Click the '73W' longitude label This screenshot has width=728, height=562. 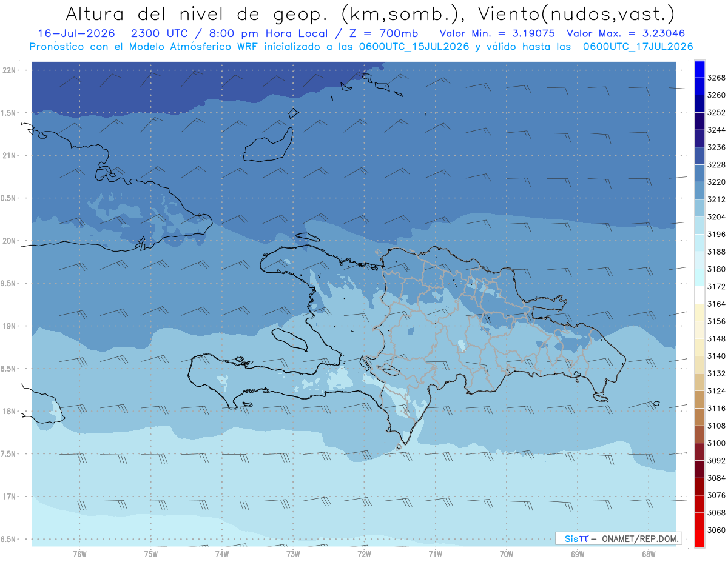tap(293, 554)
